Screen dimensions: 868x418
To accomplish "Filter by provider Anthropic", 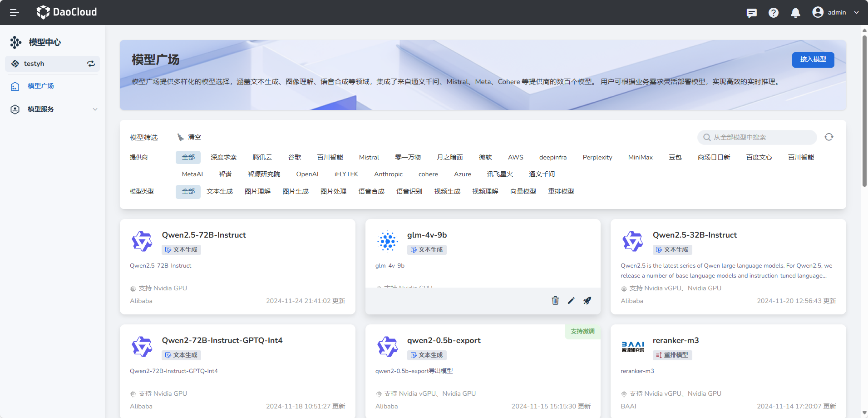I will [x=389, y=174].
